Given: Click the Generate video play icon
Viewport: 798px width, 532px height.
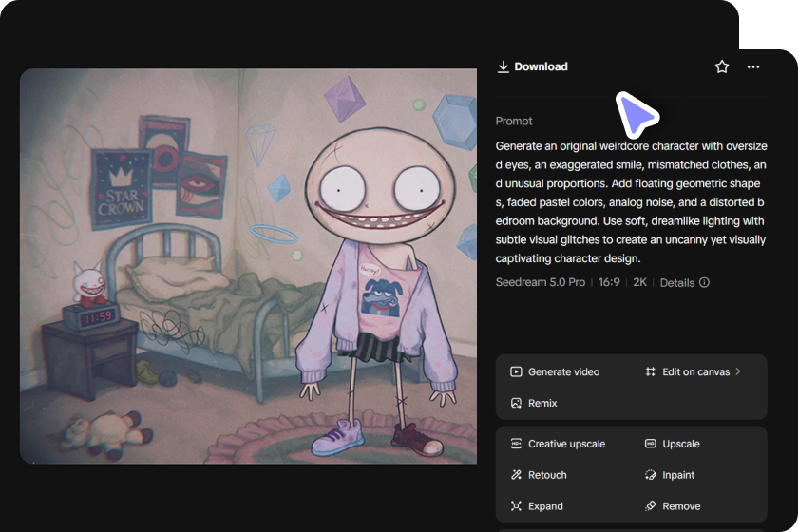Looking at the screenshot, I should tap(516, 371).
